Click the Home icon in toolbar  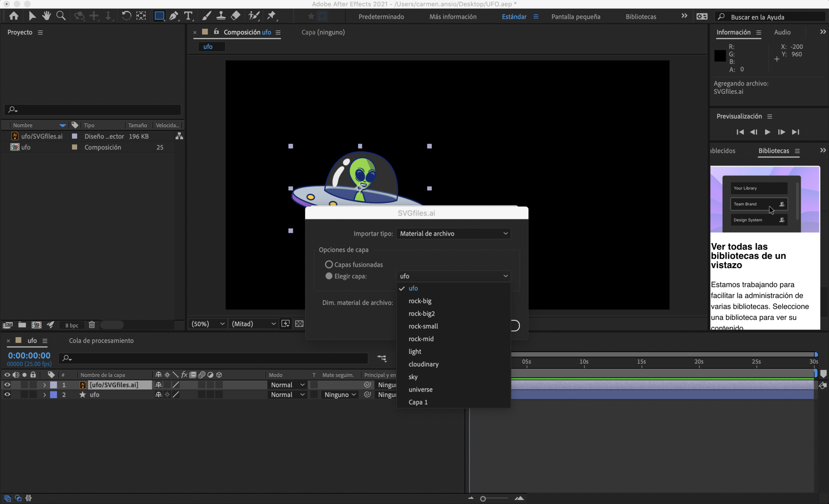[14, 16]
